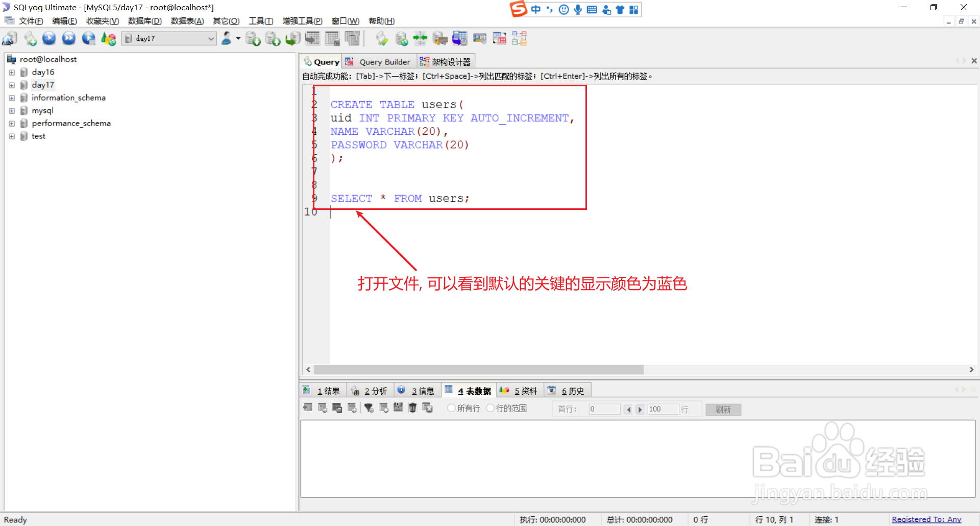
Task: Click the delete row trash icon
Action: (x=412, y=408)
